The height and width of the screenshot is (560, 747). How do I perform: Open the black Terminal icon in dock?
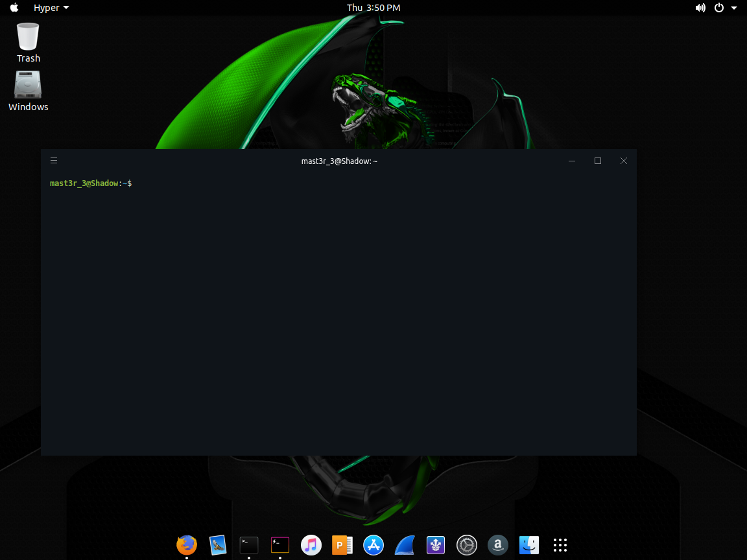(249, 544)
